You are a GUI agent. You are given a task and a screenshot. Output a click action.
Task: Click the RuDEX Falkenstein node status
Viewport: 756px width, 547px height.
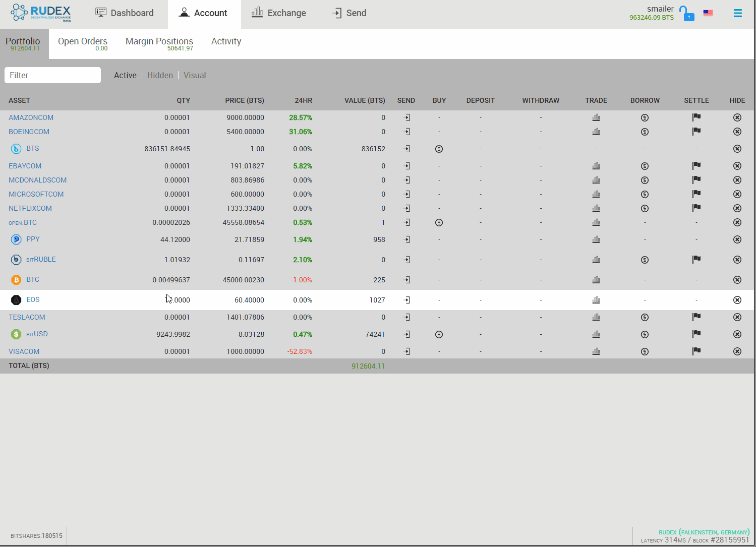704,532
